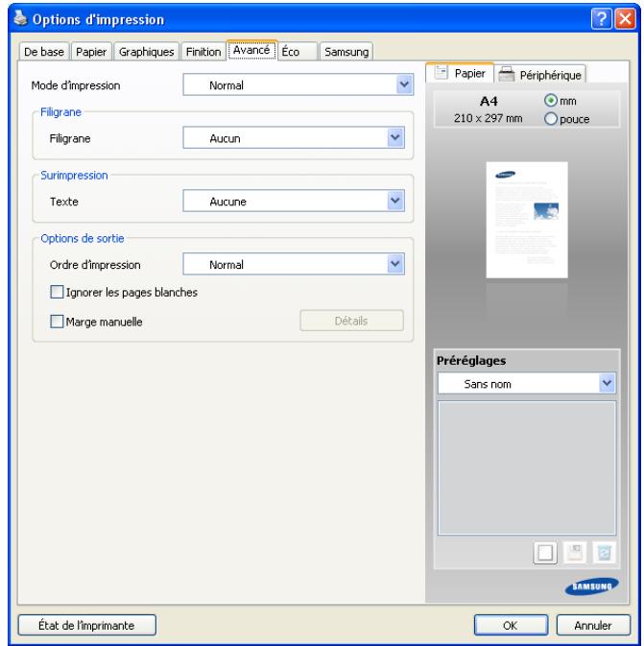Open the Surimpression Texte dropdown

click(x=294, y=201)
